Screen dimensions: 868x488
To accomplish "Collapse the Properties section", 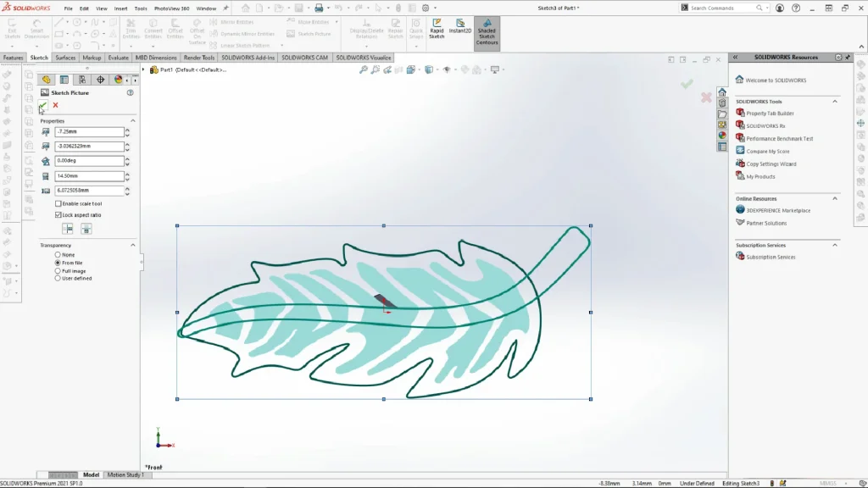I will coord(133,121).
